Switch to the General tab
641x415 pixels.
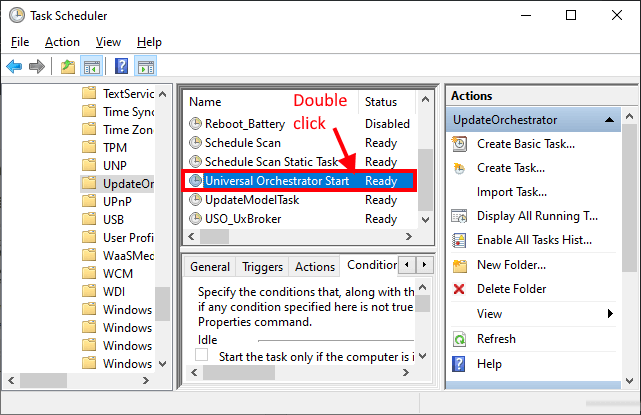tap(210, 267)
